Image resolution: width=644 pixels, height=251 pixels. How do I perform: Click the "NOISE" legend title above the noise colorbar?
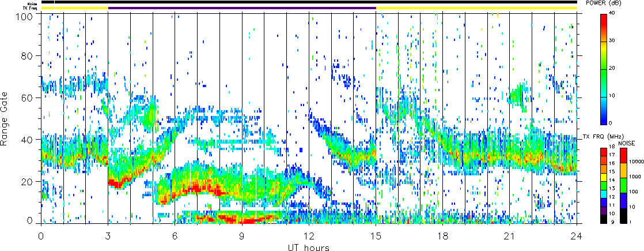click(x=626, y=143)
